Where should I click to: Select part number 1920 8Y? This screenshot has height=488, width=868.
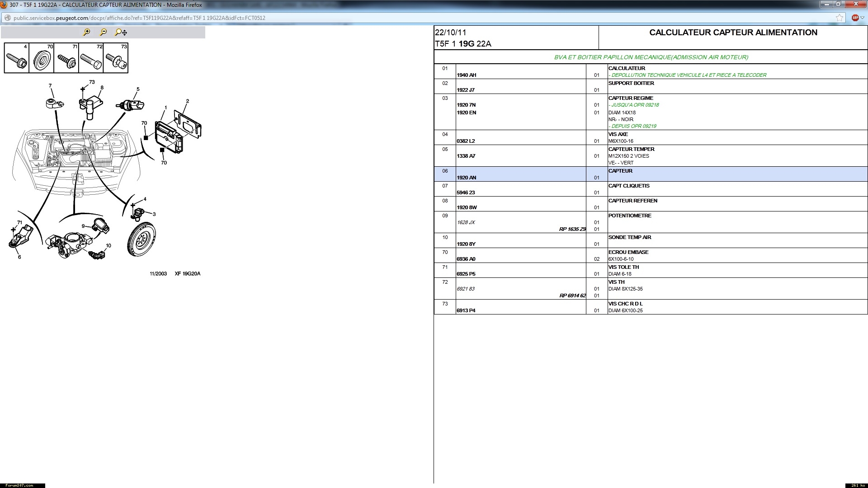point(466,244)
